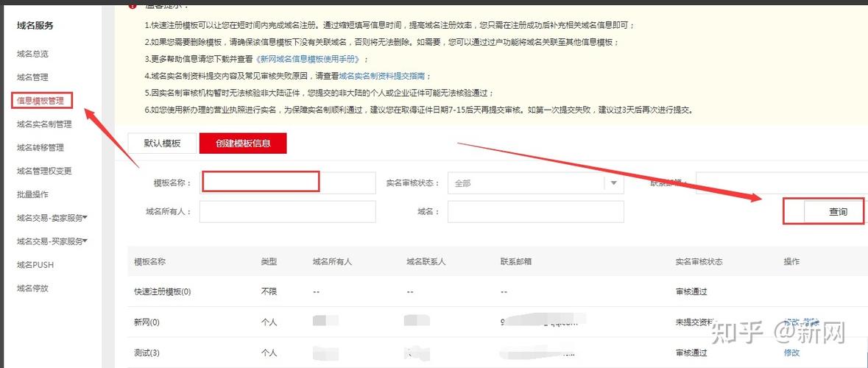Click the 域名联系人 column header
868x368 pixels.
pos(426,262)
